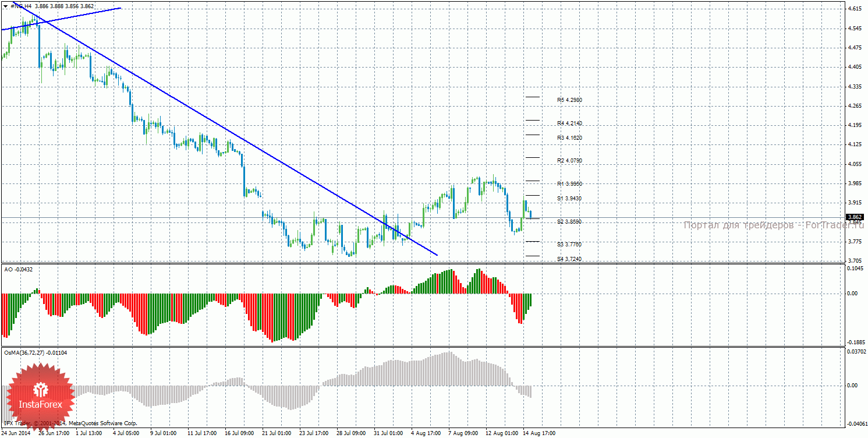868x438 pixels.
Task: Select the short ascending blue trendline at top
Action: pyautogui.click(x=61, y=19)
